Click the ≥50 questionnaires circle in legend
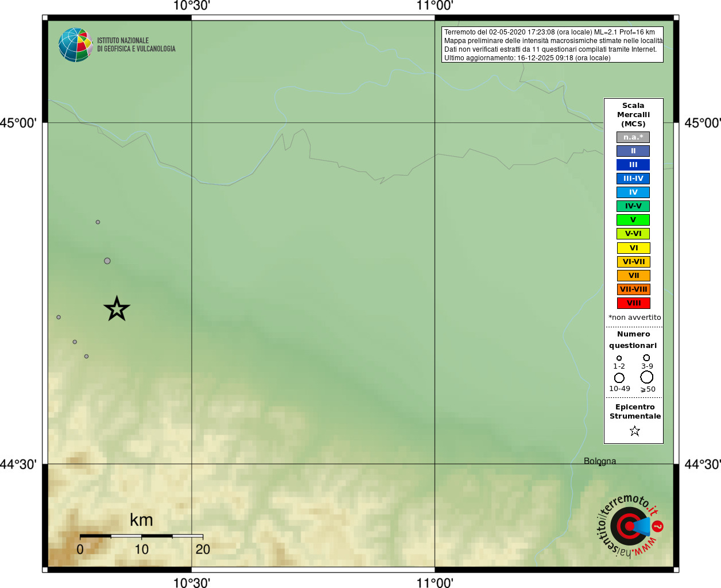721x588 pixels. pos(647,377)
